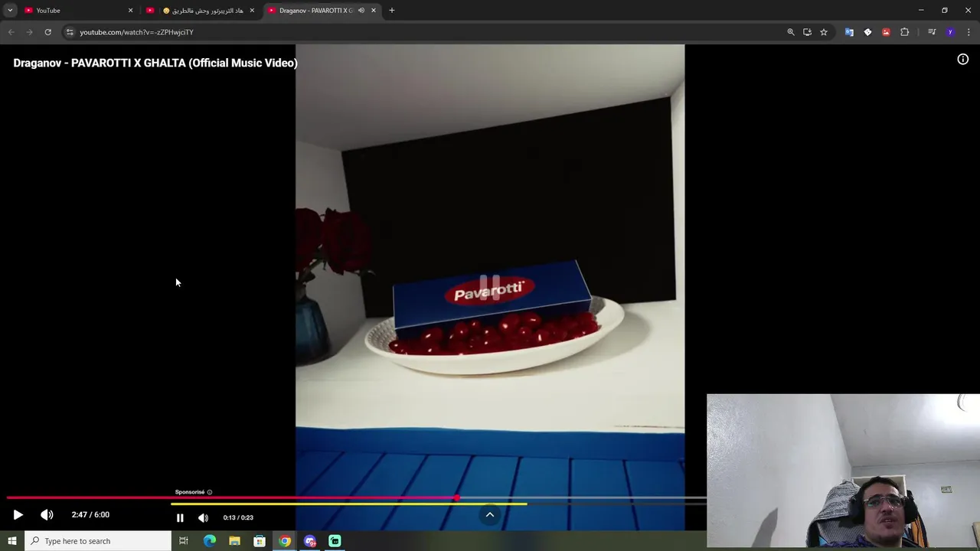This screenshot has width=980, height=551.
Task: Open the green recorder app on taskbar
Action: coord(335,541)
